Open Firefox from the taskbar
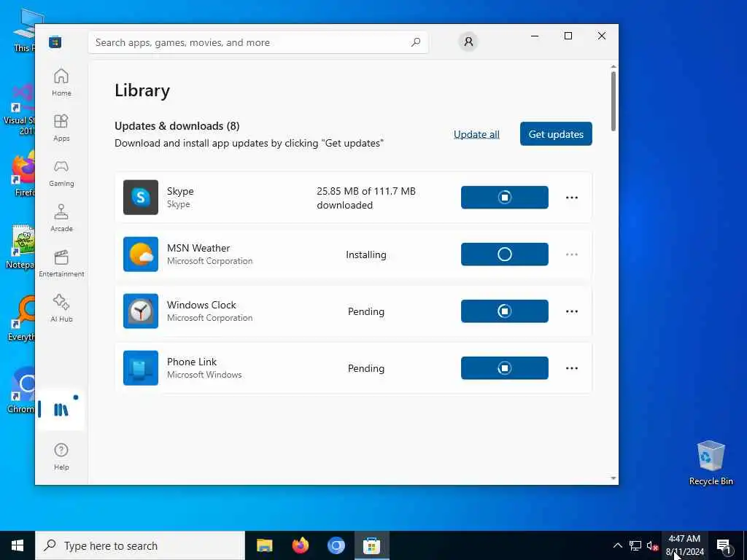This screenshot has height=560, width=747. (x=300, y=545)
